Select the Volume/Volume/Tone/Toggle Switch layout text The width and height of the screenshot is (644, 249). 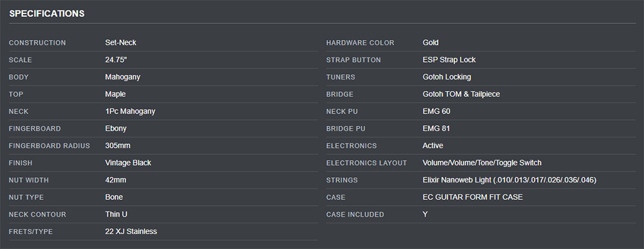tap(482, 163)
